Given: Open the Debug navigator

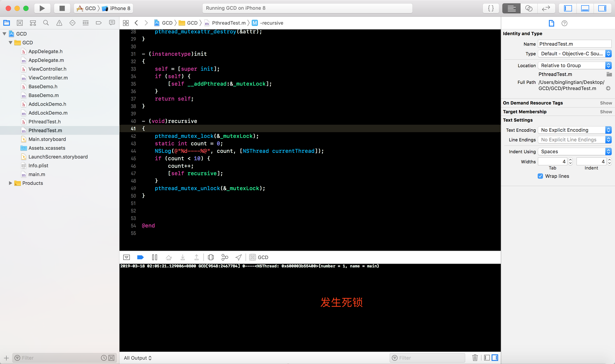Looking at the screenshot, I should [x=85, y=23].
